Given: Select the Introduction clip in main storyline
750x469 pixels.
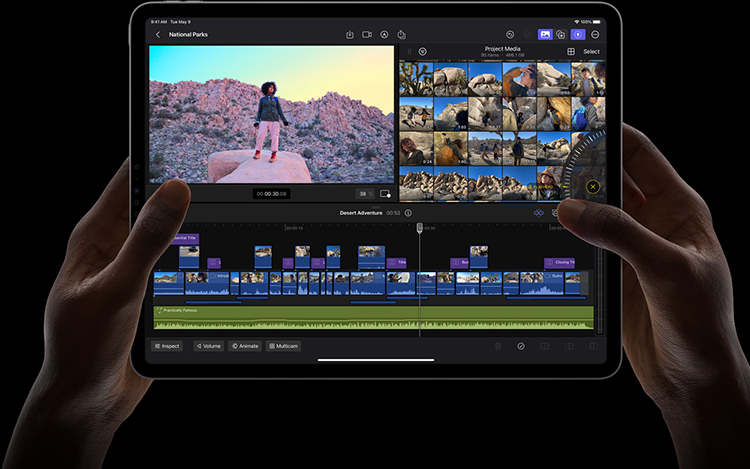Looking at the screenshot, I should [x=207, y=283].
